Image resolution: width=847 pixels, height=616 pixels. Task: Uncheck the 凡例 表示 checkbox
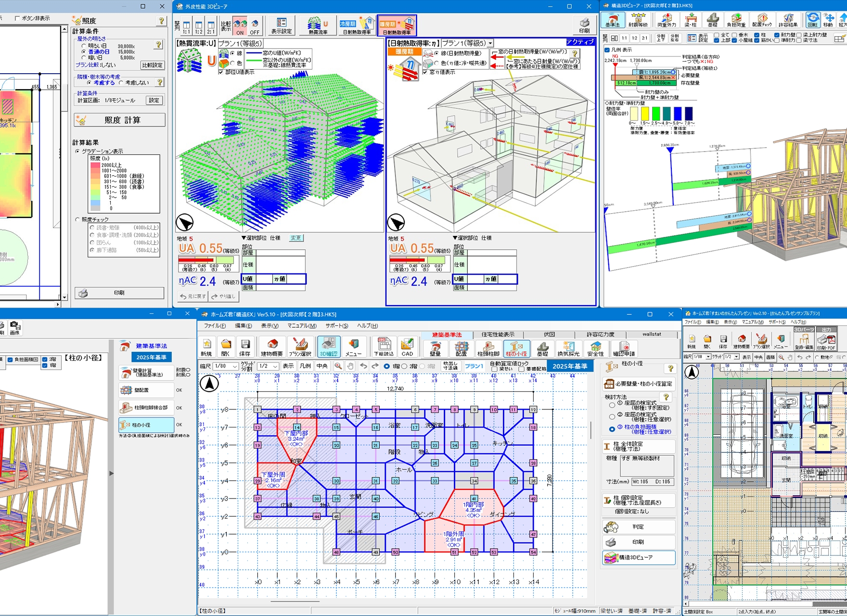pyautogui.click(x=607, y=50)
